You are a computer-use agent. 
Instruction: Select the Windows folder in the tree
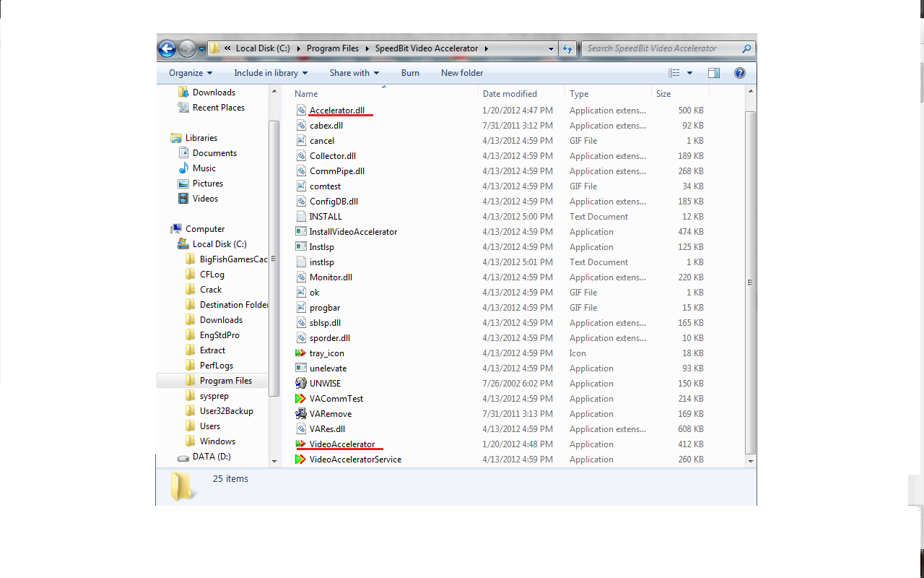(217, 441)
